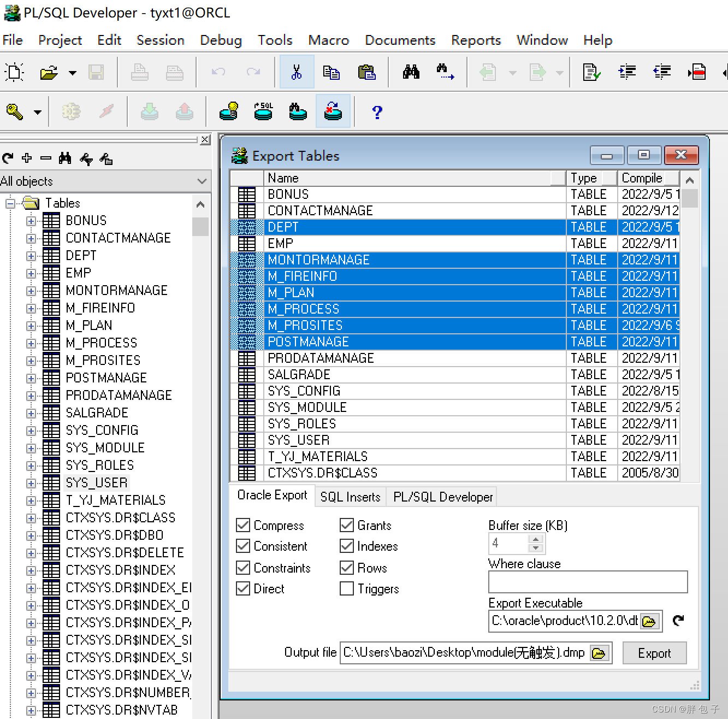Collapse all browser nodes with the minus icon
This screenshot has width=728, height=719.
click(46, 158)
